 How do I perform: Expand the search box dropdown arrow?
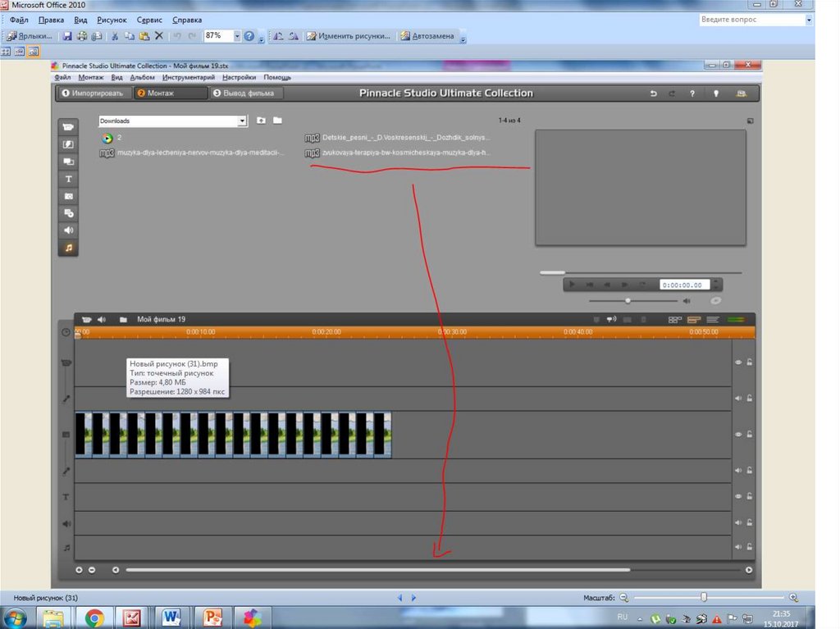click(x=809, y=20)
